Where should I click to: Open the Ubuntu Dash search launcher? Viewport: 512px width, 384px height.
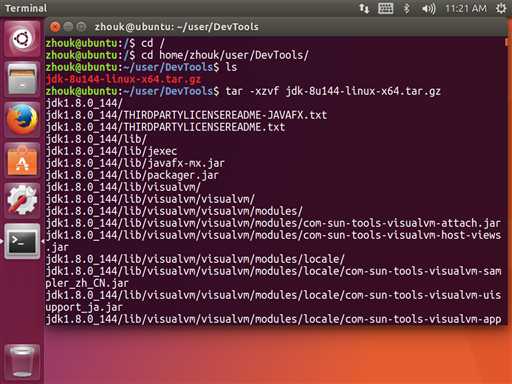point(22,39)
